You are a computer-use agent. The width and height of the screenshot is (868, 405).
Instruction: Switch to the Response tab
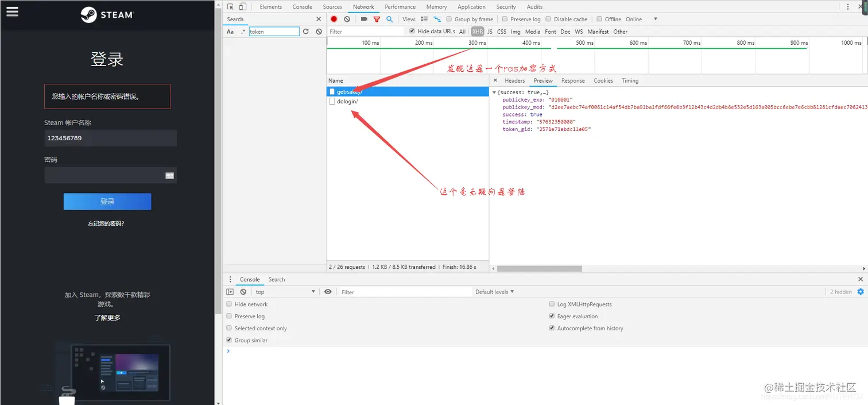573,80
